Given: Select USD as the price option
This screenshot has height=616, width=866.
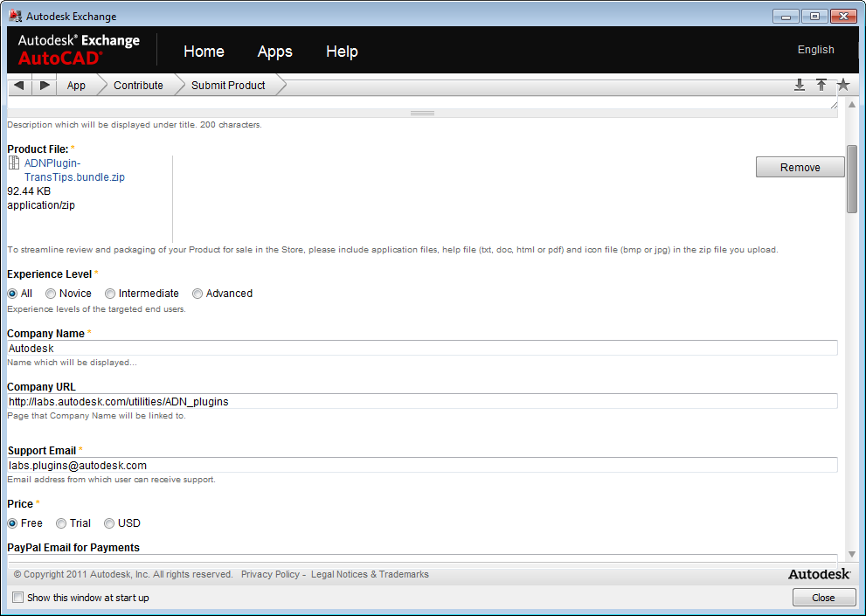Looking at the screenshot, I should [x=109, y=523].
